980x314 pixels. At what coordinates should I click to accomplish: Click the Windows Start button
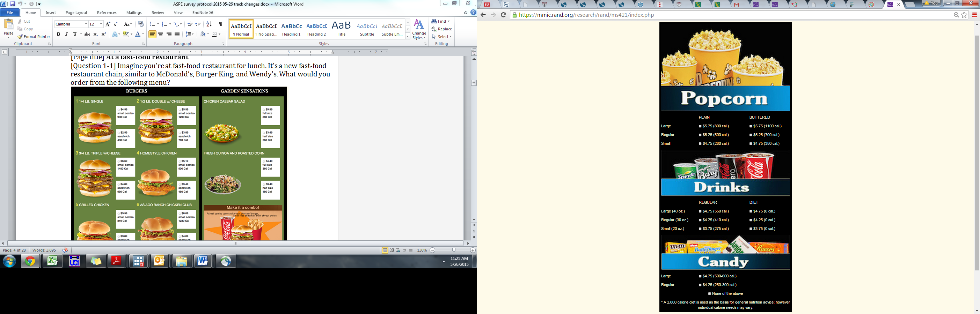[9, 261]
